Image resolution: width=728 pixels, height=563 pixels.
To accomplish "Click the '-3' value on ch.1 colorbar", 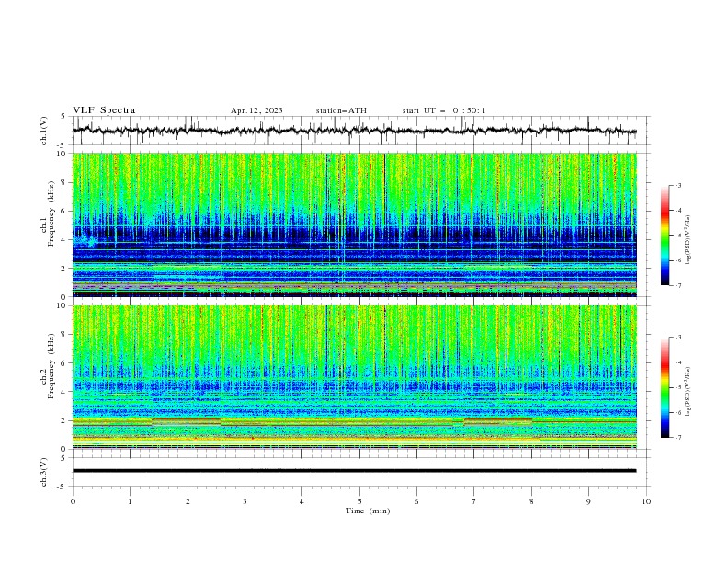I will point(677,185).
